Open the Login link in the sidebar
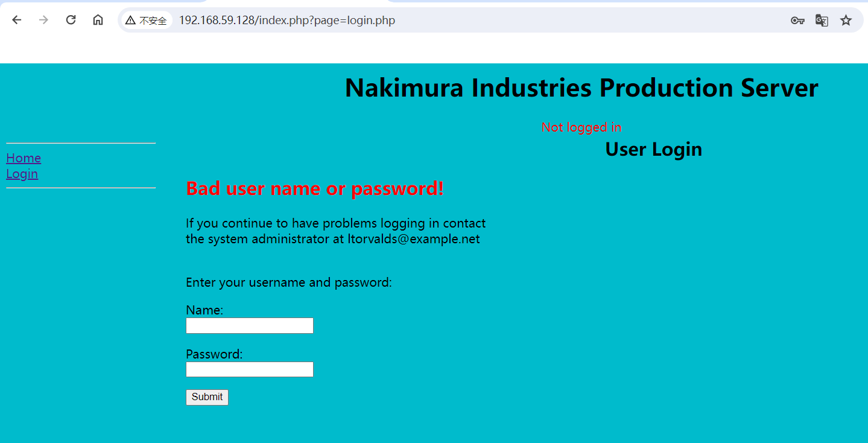Image resolution: width=868 pixels, height=443 pixels. [x=22, y=173]
